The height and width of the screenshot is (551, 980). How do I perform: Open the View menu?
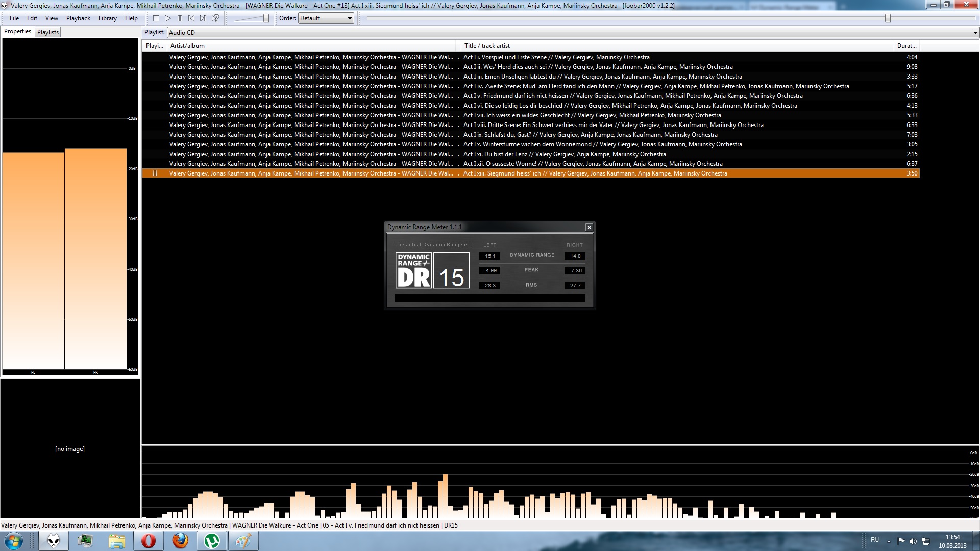tap(52, 18)
